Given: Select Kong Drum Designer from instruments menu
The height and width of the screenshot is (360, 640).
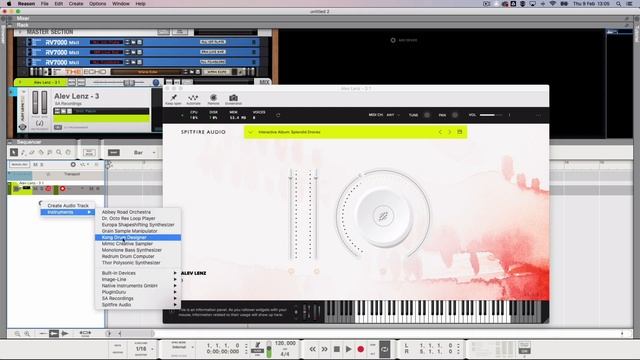Looking at the screenshot, I should click(138, 237).
